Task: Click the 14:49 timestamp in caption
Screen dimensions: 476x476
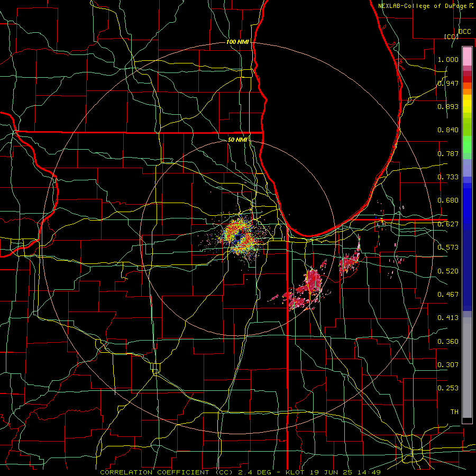Action: click(x=369, y=472)
